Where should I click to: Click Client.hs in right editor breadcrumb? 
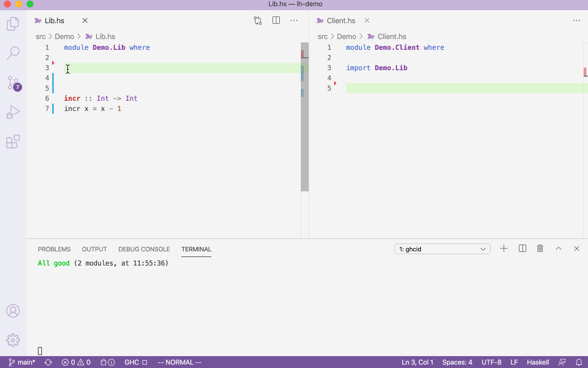click(392, 37)
